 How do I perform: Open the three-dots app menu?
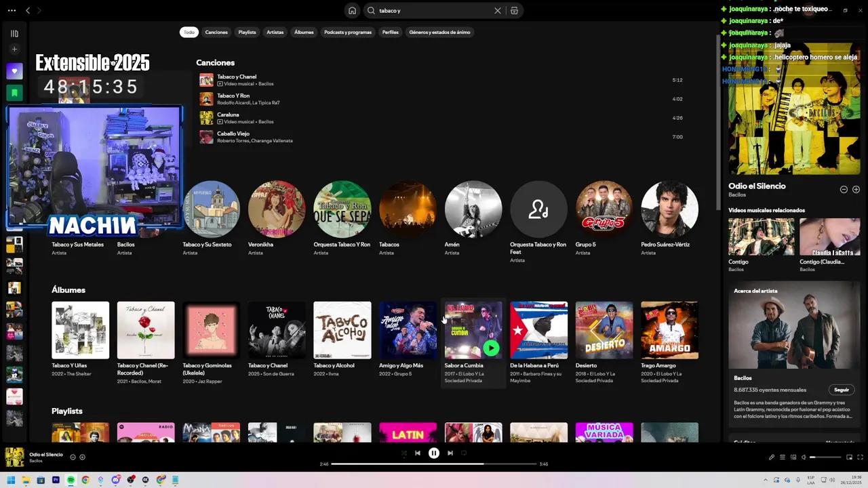tap(12, 10)
